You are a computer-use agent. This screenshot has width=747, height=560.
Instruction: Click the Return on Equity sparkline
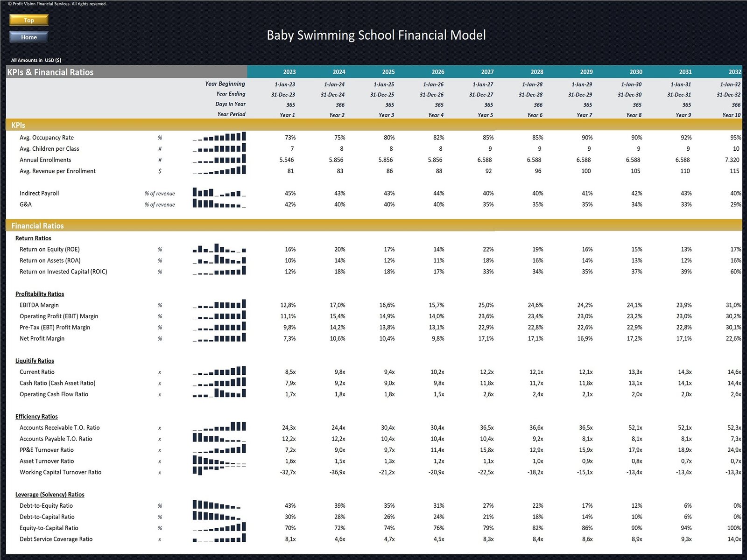click(x=219, y=249)
